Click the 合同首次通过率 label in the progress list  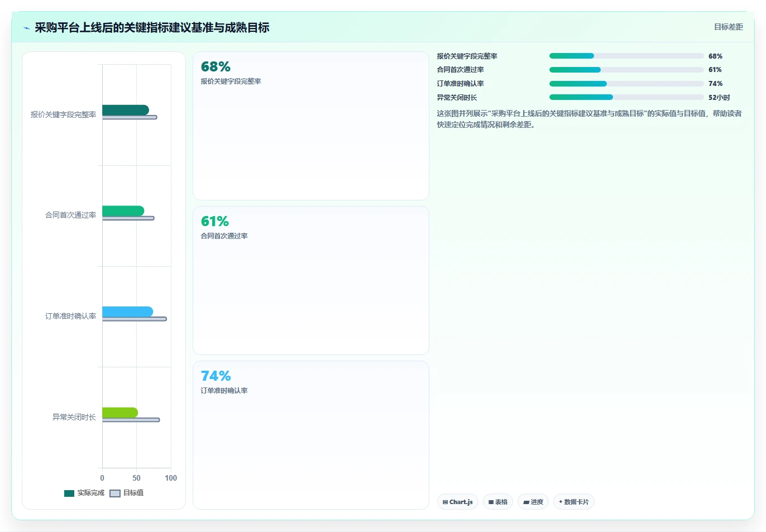click(460, 70)
